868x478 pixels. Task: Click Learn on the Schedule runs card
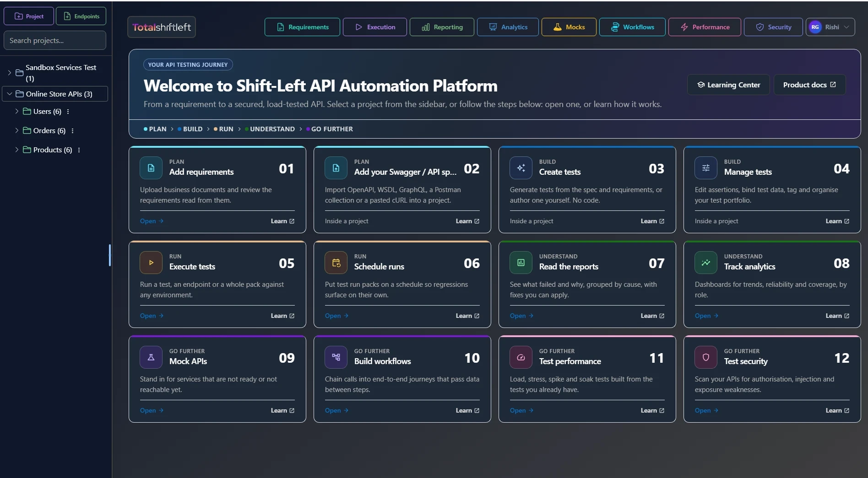coord(467,316)
